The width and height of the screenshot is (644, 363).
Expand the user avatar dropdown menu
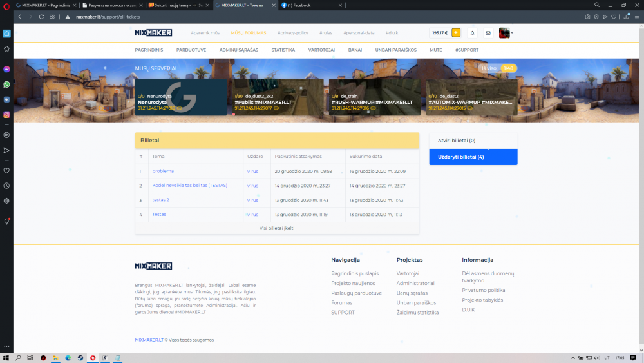(506, 33)
